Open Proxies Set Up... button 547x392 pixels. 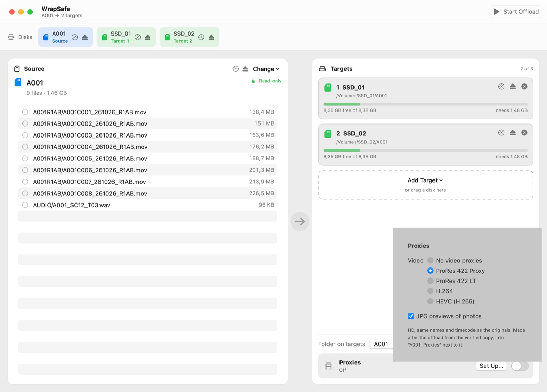tap(491, 366)
